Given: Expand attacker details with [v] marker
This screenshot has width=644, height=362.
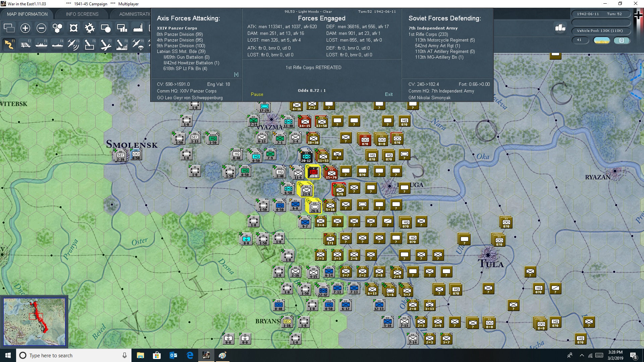Looking at the screenshot, I should (x=236, y=74).
